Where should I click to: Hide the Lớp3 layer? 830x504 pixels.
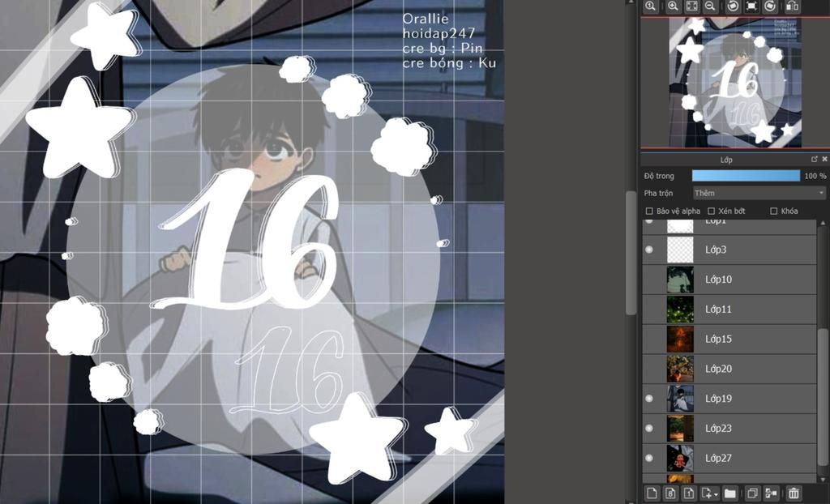point(649,250)
